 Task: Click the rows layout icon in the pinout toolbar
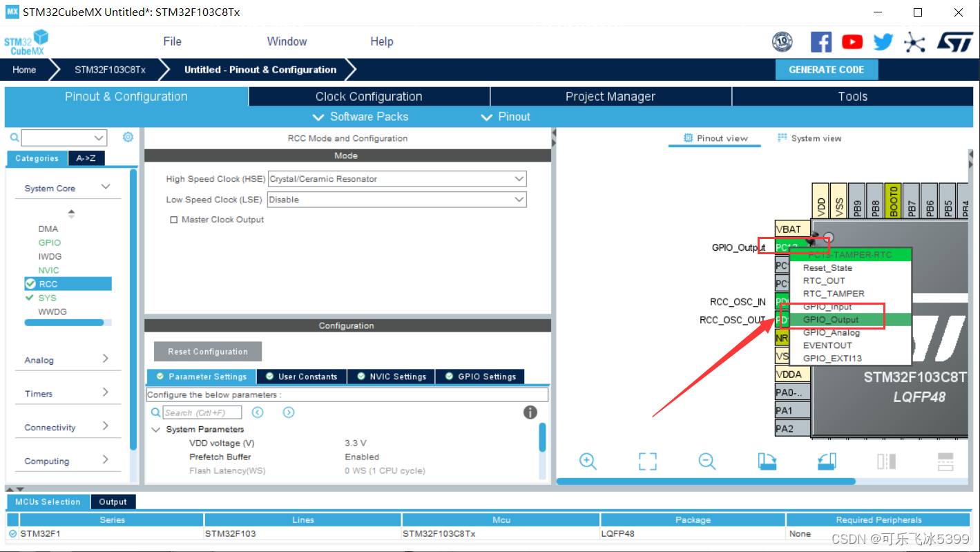tap(945, 461)
